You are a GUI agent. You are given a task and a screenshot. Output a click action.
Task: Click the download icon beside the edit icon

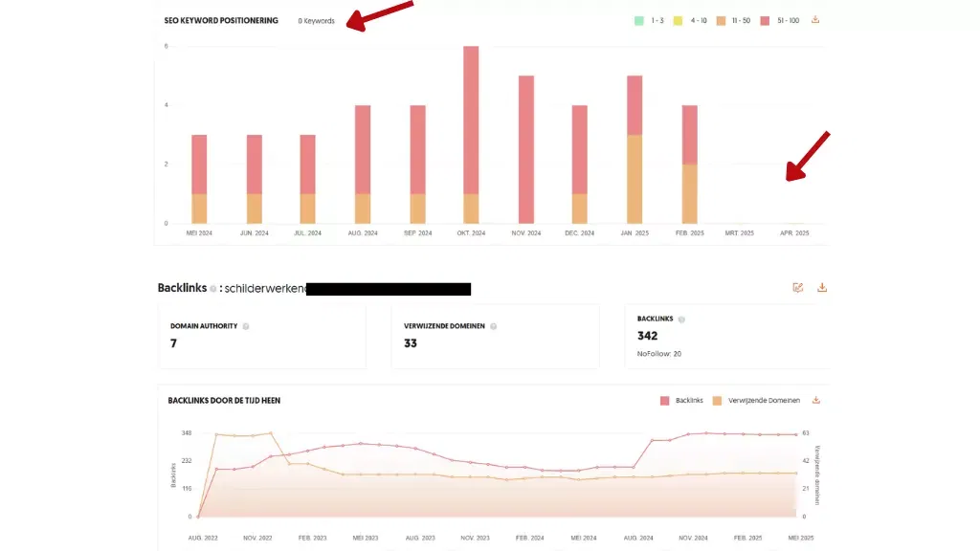point(821,286)
